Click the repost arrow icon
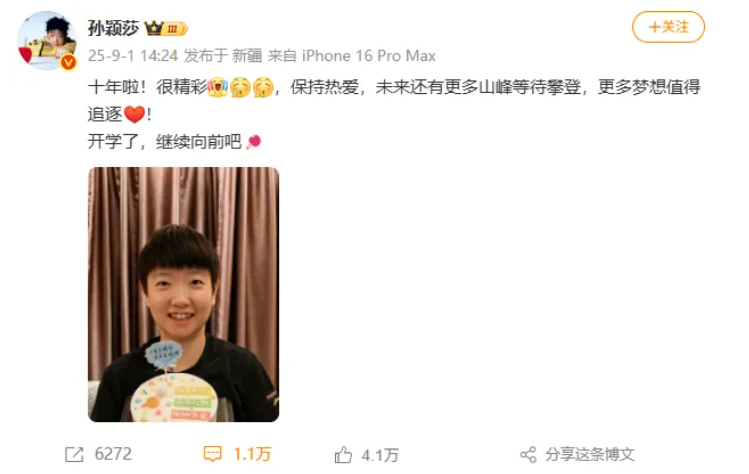 (x=74, y=454)
